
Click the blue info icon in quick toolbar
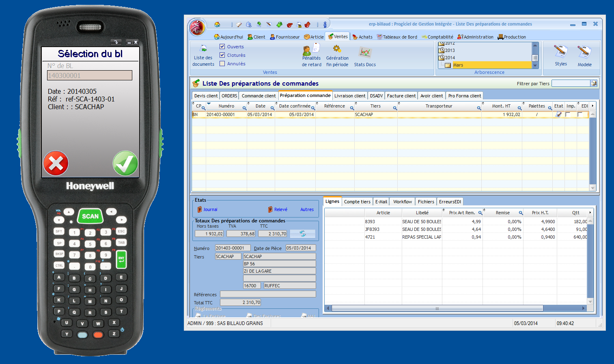[x=325, y=25]
